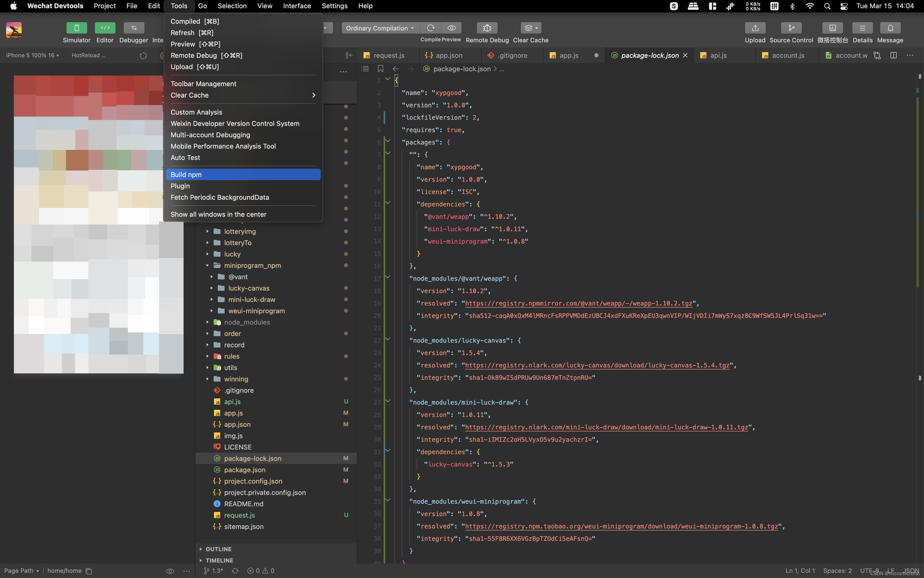Open iPhone 5 device dropdown
The image size is (924, 578).
pos(32,55)
